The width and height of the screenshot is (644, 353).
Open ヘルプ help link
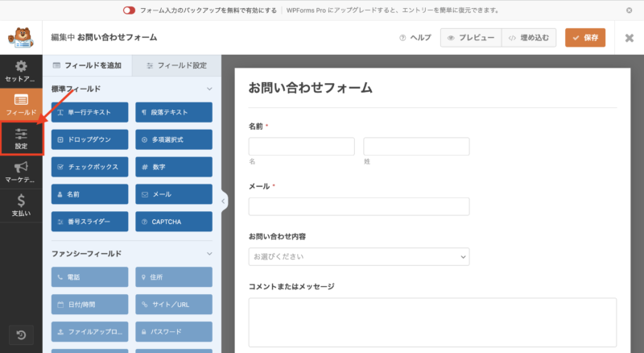point(415,38)
